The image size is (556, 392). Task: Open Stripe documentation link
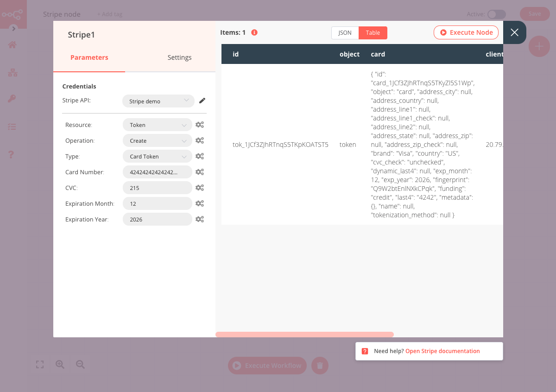point(442,351)
